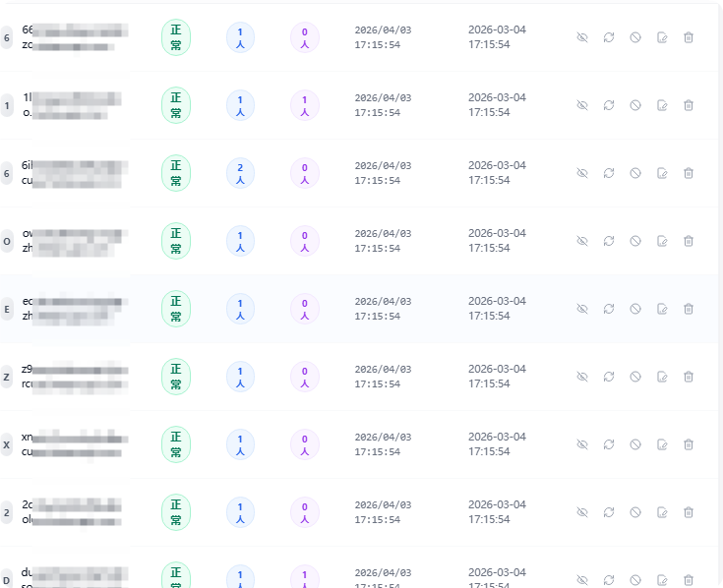The image size is (723, 588).
Task: Toggle eye visibility in avatar 2 row
Action: point(582,512)
